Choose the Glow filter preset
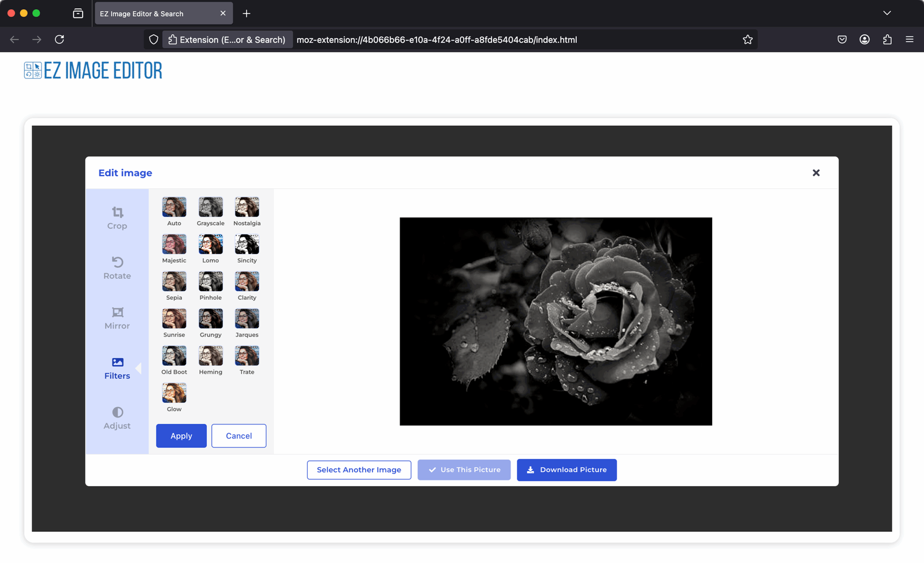924x563 pixels. [174, 393]
